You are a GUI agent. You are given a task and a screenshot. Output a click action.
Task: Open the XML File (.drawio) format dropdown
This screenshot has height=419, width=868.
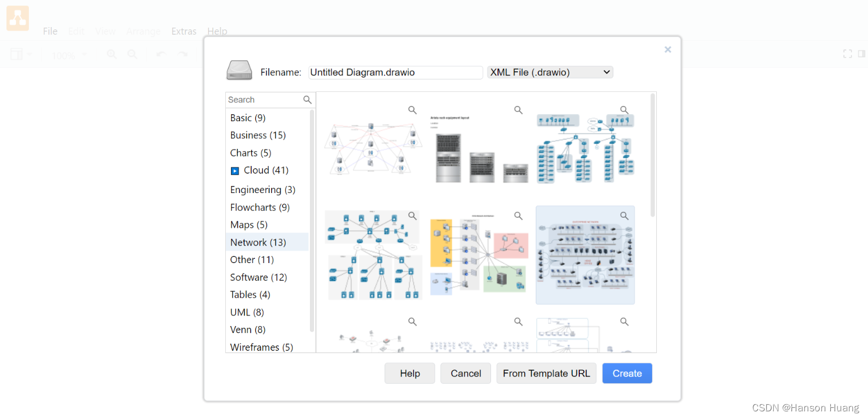(550, 72)
